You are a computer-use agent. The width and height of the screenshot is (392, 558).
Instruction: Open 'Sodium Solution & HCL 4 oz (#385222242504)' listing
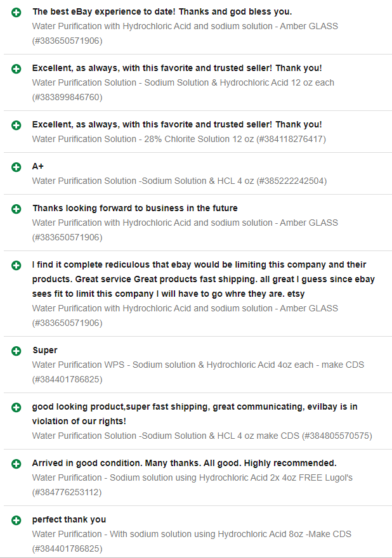tap(179, 181)
